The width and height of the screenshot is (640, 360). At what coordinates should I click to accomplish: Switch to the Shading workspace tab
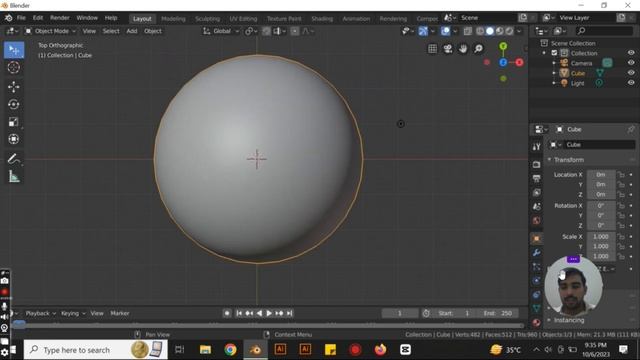tap(322, 19)
